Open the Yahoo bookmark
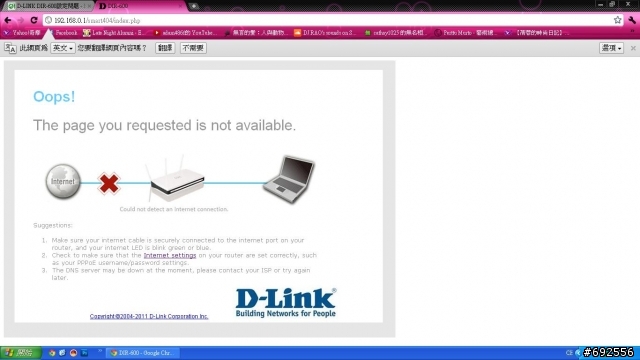640x360 pixels. 22,33
